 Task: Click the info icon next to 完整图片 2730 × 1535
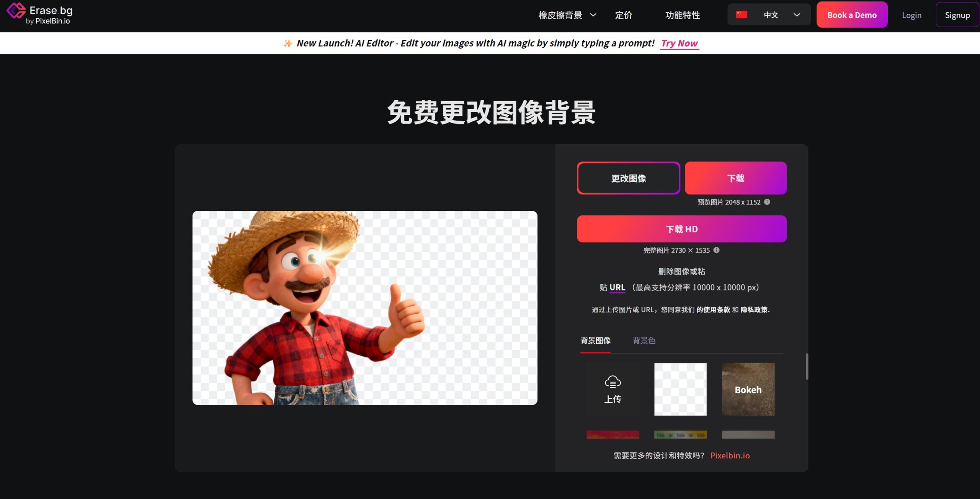tap(717, 250)
